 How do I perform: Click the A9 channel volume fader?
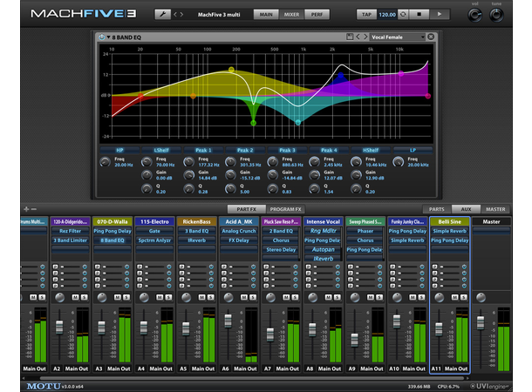[355, 340]
